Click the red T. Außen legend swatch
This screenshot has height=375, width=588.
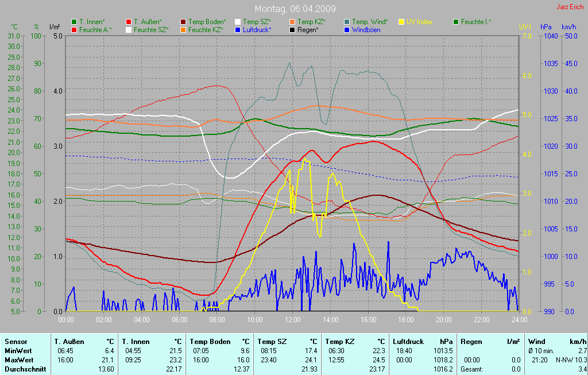pos(129,22)
